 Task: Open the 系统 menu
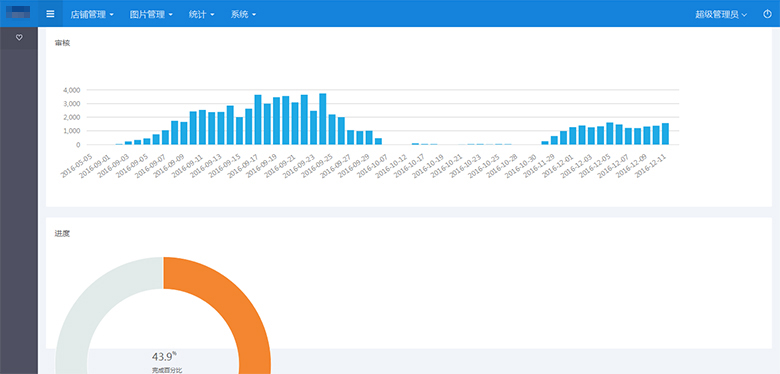[243, 14]
